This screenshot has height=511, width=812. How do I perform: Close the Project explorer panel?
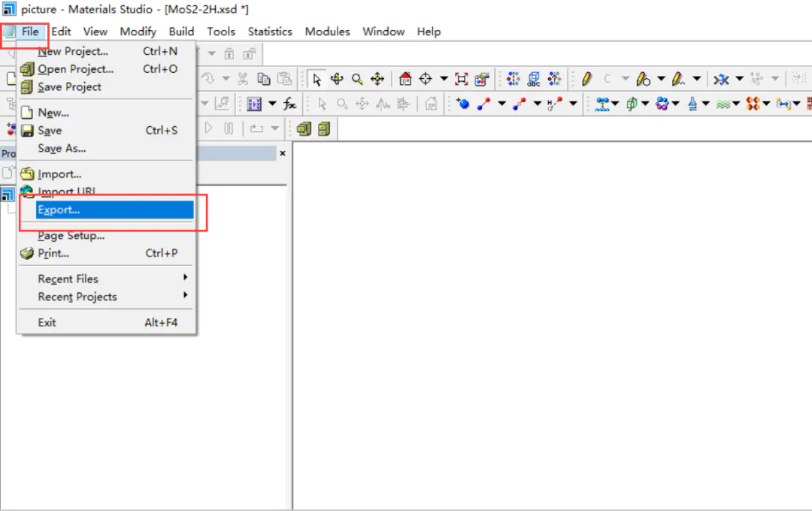(x=283, y=153)
